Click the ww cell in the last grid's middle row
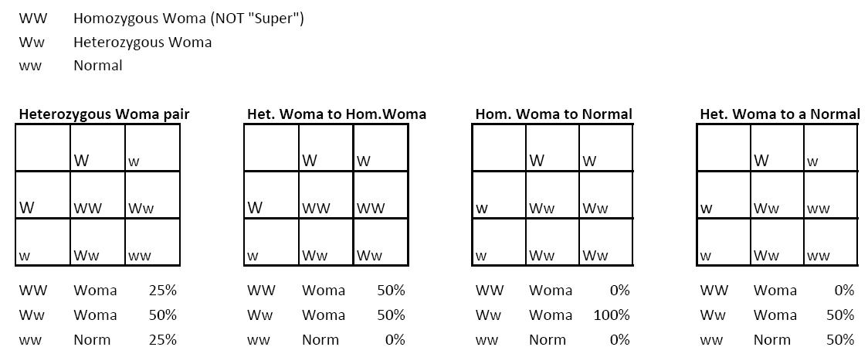 (832, 195)
